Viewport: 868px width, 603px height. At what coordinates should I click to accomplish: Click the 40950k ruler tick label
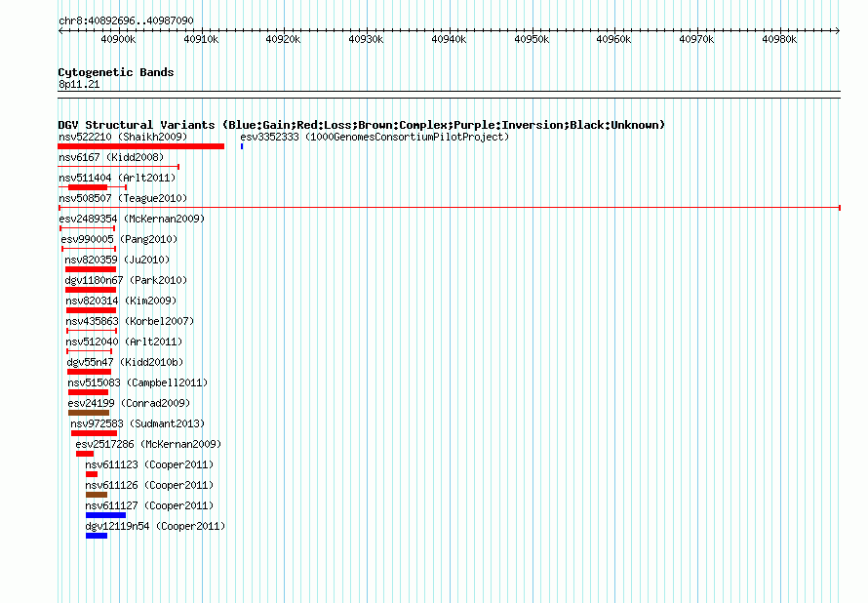532,39
